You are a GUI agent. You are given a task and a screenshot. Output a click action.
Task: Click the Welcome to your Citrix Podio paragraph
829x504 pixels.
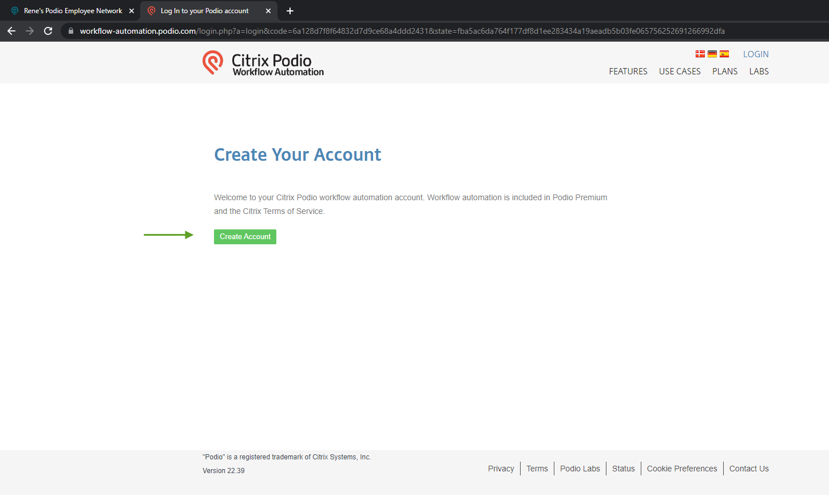click(411, 204)
